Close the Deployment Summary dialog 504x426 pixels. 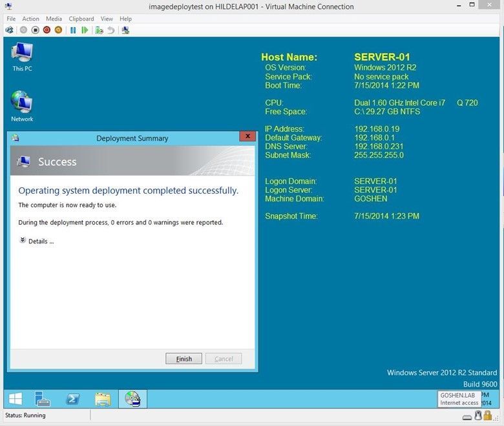[x=247, y=136]
